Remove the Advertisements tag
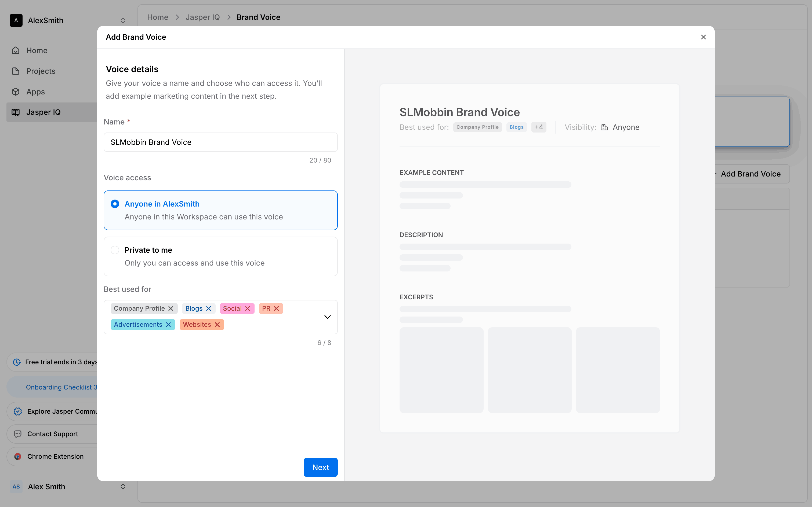Screen dimensions: 812x507 point(168,325)
